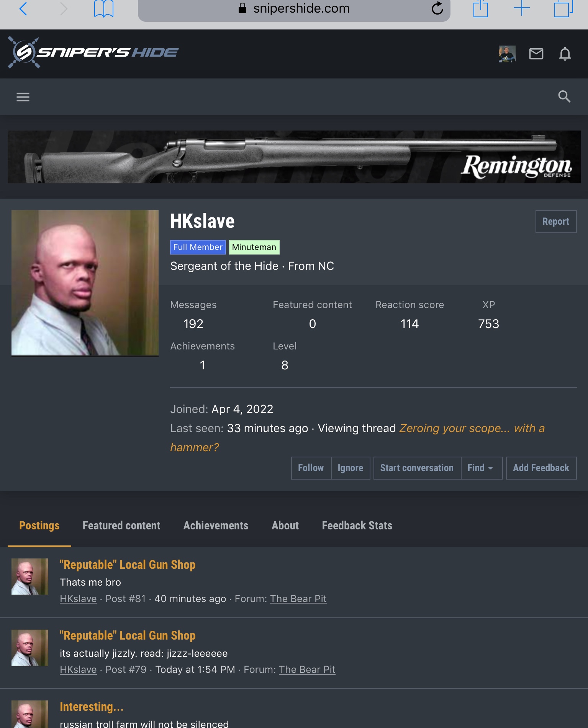Click the Report button
Screen dimensions: 588x728
tap(555, 222)
